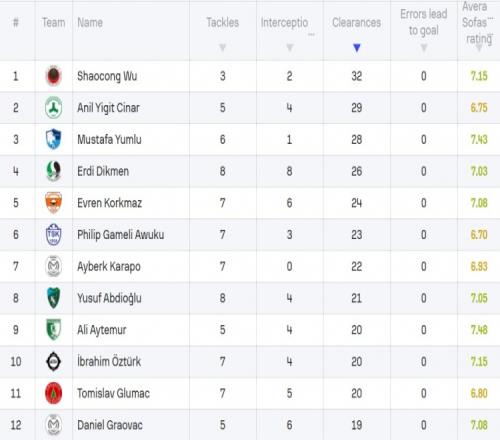Open Daniel Graovac's player page
Screen dimensions: 500x440
click(x=110, y=425)
